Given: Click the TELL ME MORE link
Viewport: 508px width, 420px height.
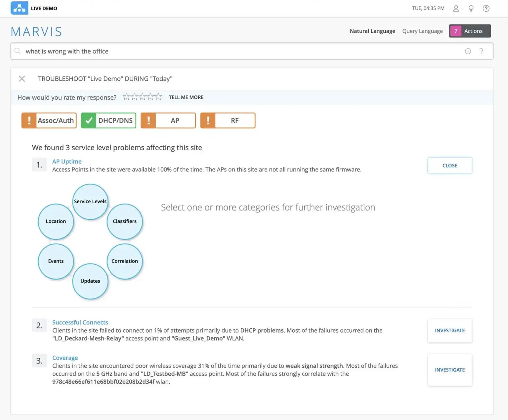Looking at the screenshot, I should click(x=186, y=97).
